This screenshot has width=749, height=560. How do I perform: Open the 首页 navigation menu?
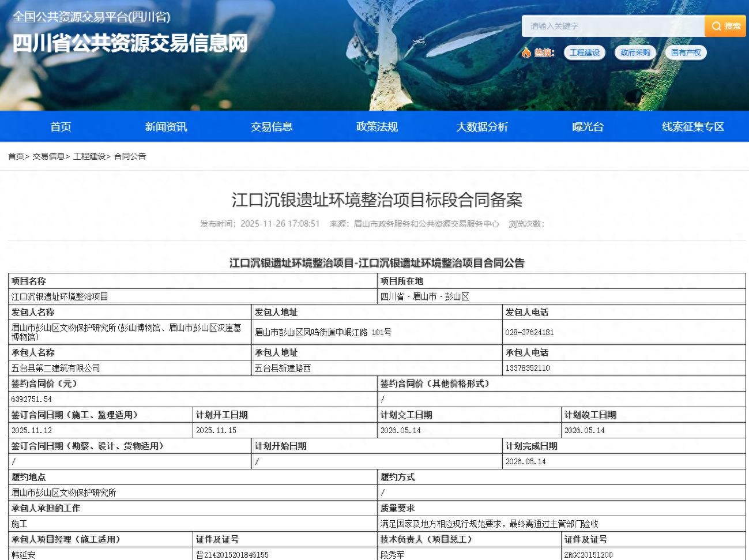[x=61, y=126]
